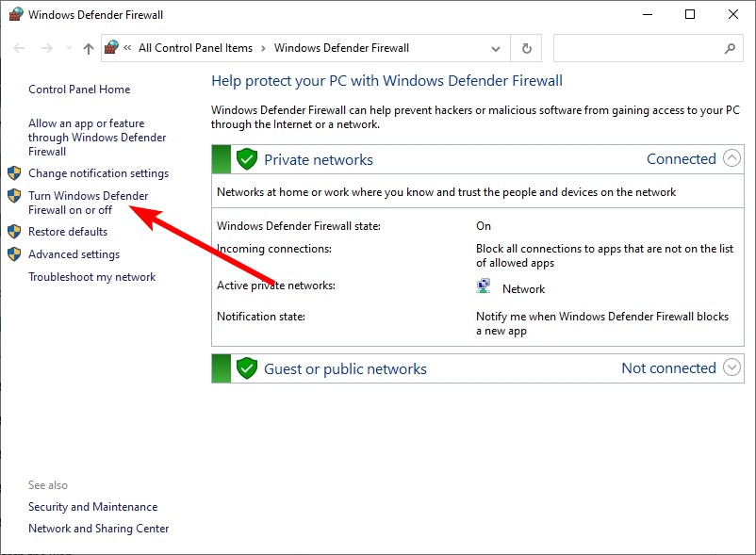Click the search magnifier icon
Viewport: 756px width, 555px height.
pyautogui.click(x=730, y=48)
